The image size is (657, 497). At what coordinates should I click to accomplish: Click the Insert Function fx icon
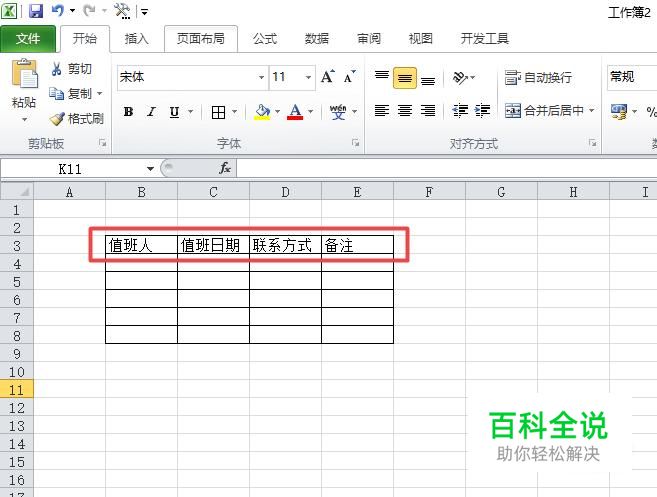tap(225, 169)
